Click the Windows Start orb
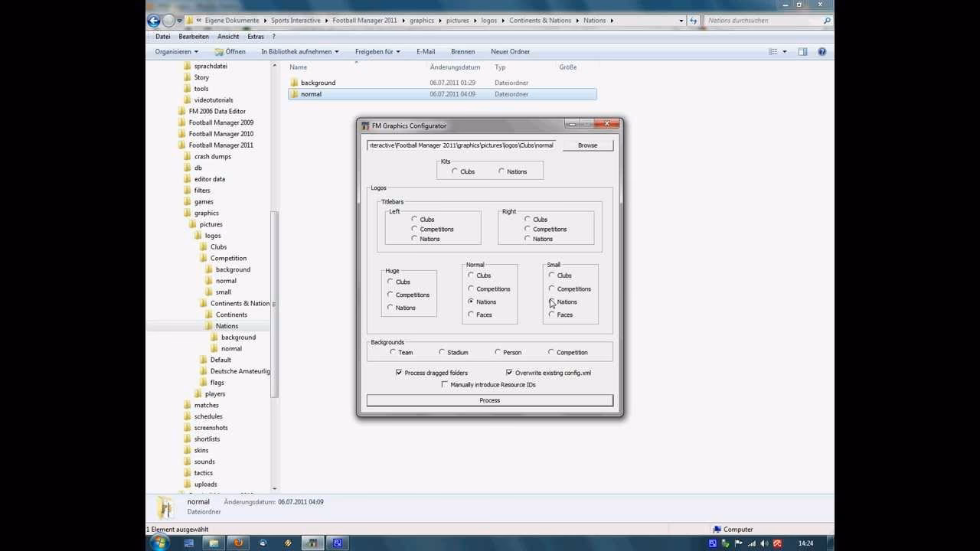Viewport: 980px width, 551px height. tap(158, 544)
